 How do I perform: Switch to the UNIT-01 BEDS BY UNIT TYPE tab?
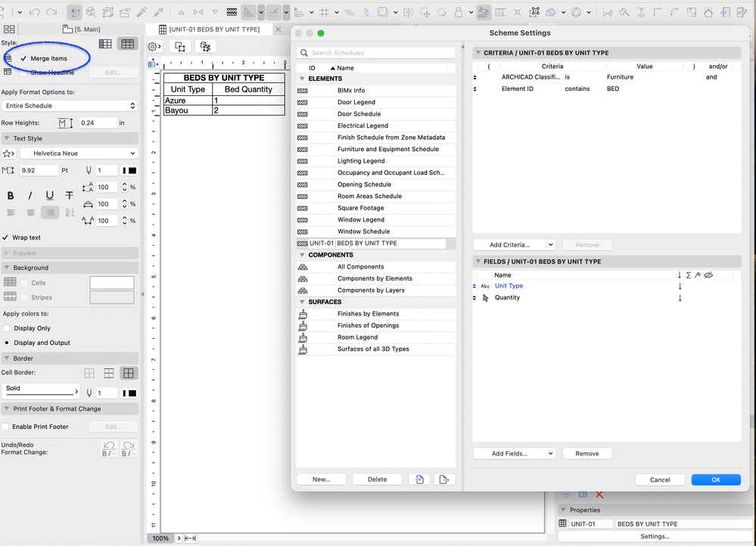[x=214, y=29]
